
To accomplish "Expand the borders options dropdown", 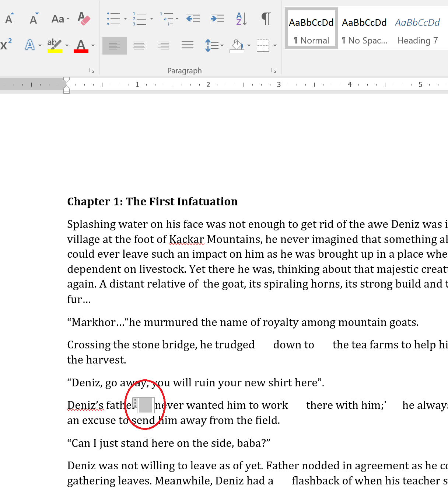I will 275,46.
